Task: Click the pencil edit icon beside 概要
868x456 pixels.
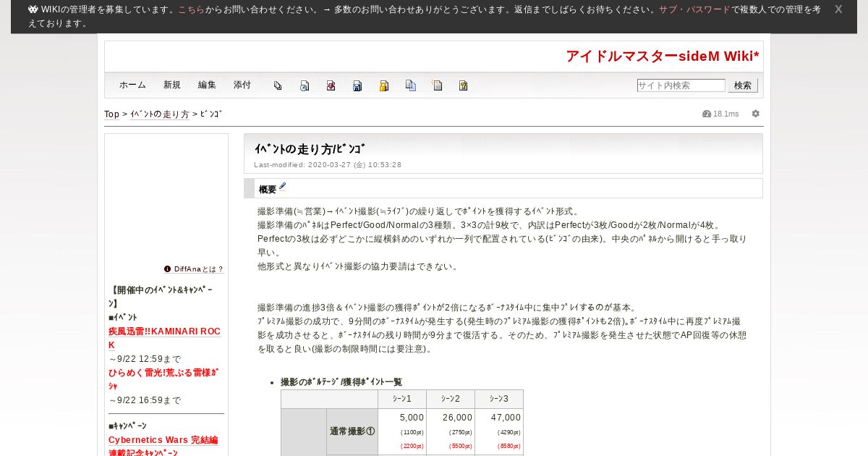Action: tap(283, 187)
